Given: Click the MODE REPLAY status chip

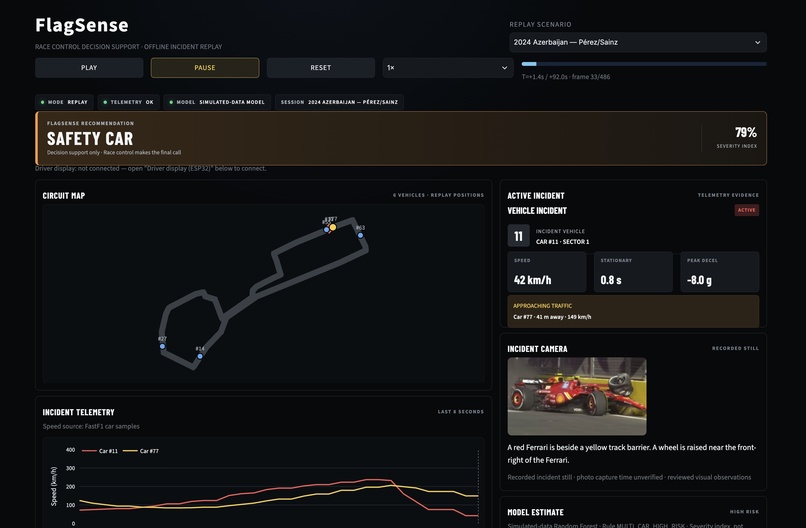Looking at the screenshot, I should (64, 102).
